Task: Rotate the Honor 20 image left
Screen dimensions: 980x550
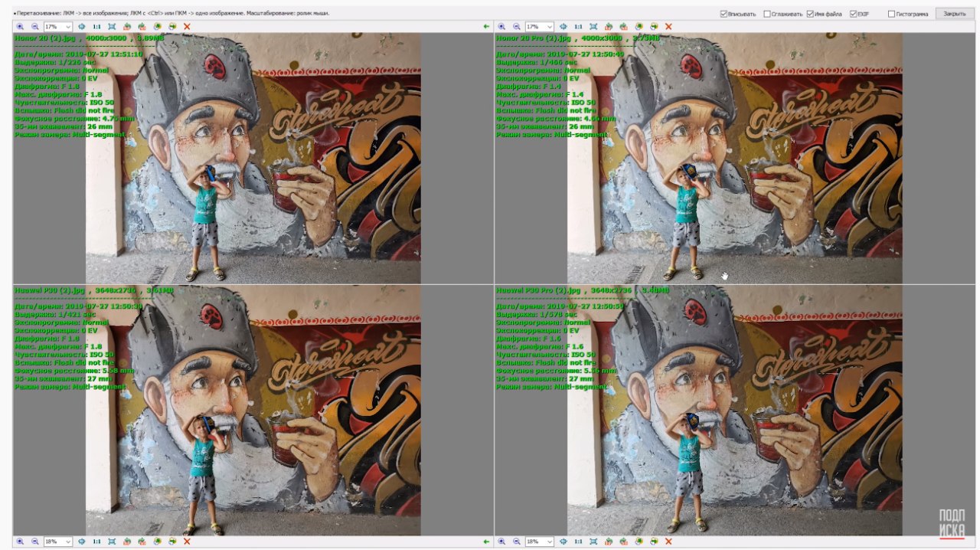Action: [127, 26]
